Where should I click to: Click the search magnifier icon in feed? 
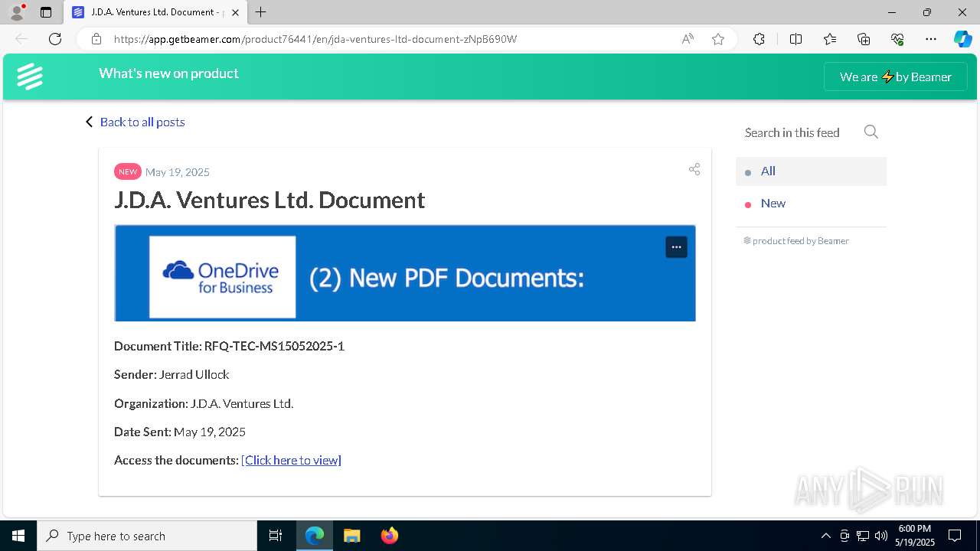871,132
